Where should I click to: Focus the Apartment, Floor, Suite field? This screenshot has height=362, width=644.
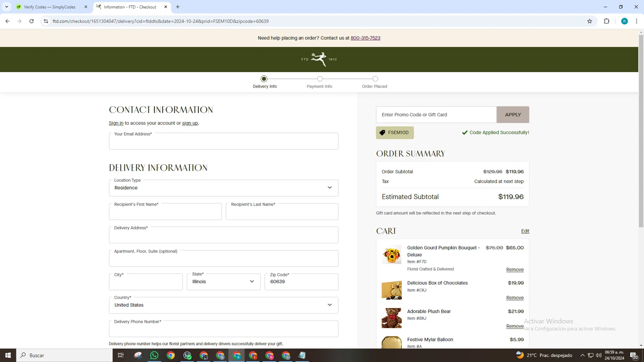(223, 258)
